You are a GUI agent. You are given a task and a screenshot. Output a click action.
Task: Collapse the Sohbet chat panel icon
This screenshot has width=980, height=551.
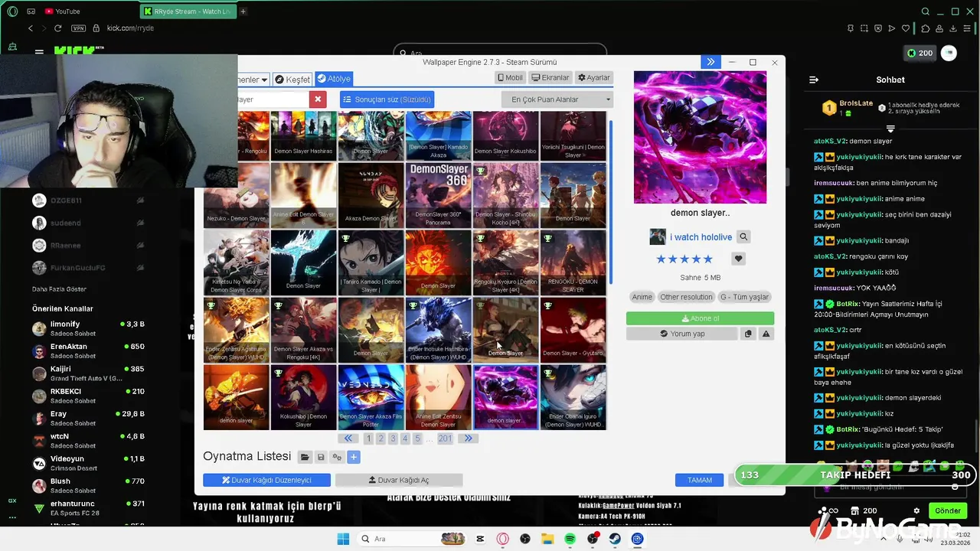pos(814,80)
